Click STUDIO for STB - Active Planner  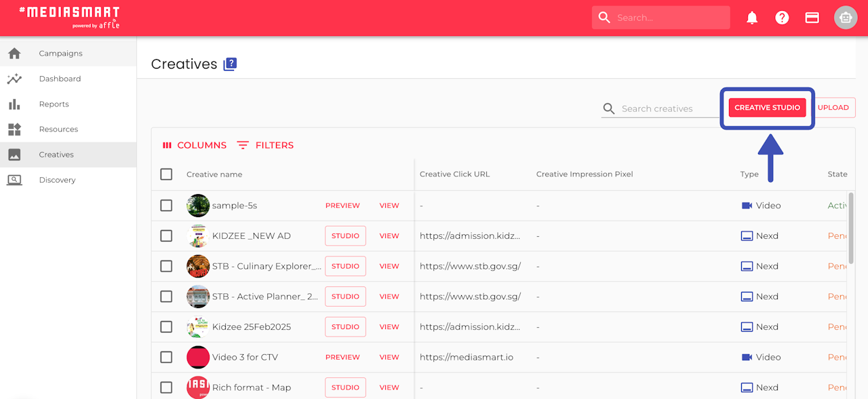(345, 297)
